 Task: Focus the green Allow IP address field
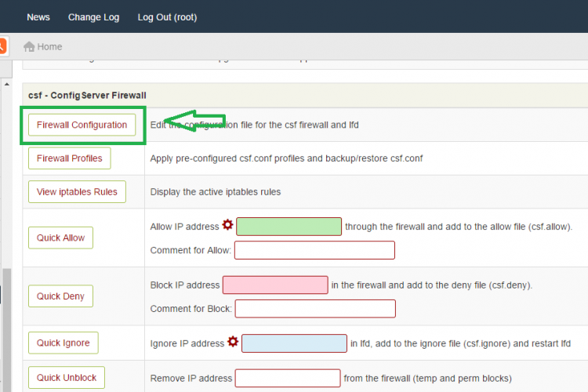pyautogui.click(x=289, y=227)
